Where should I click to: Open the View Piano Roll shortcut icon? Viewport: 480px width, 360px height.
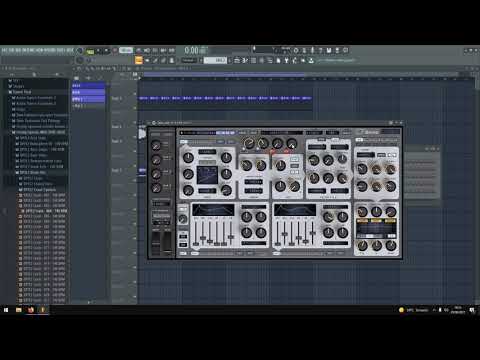pos(245,60)
